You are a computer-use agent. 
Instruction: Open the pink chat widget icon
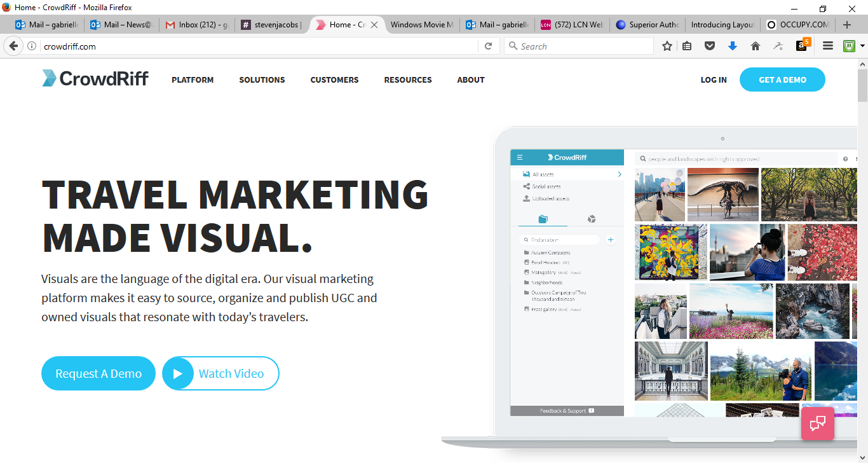click(x=818, y=423)
